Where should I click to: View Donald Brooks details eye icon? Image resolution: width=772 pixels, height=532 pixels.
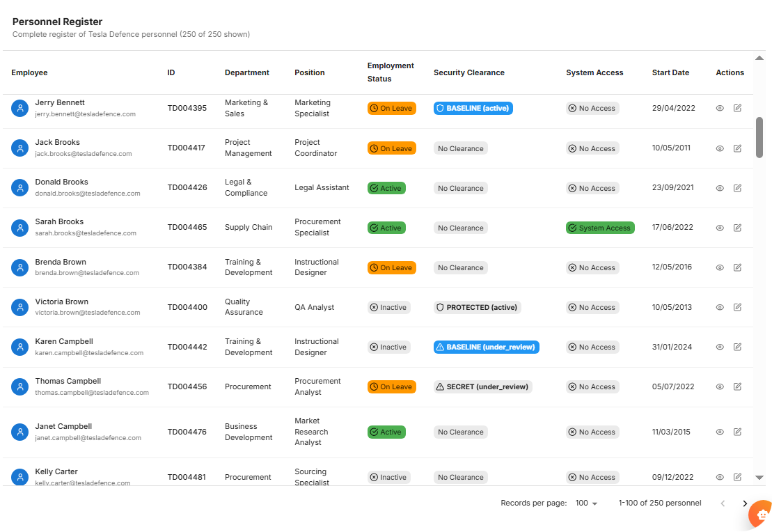point(720,188)
